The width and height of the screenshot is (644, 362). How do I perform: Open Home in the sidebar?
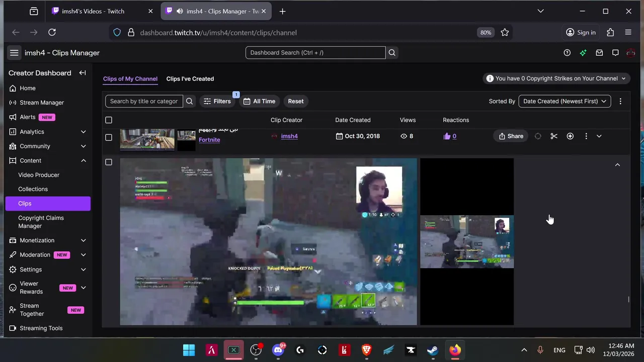[28, 88]
